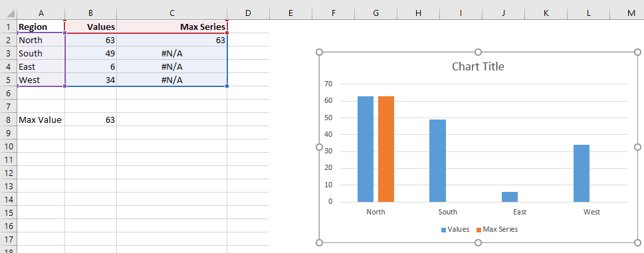Click the 70 label on vertical axis
Image resolution: width=644 pixels, height=253 pixels.
[328, 84]
